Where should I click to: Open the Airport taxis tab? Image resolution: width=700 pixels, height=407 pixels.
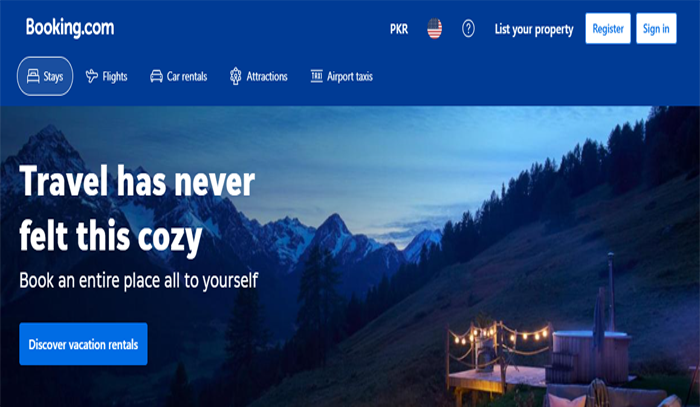[x=342, y=76]
